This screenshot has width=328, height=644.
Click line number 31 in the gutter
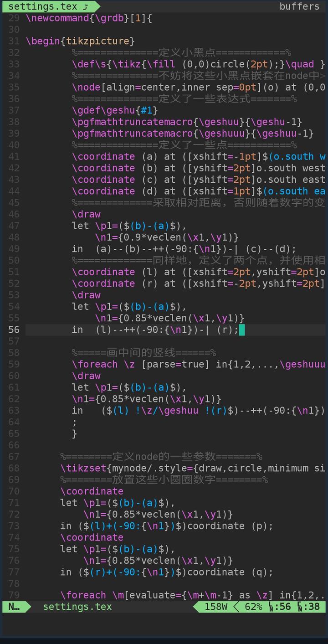pyautogui.click(x=14, y=41)
